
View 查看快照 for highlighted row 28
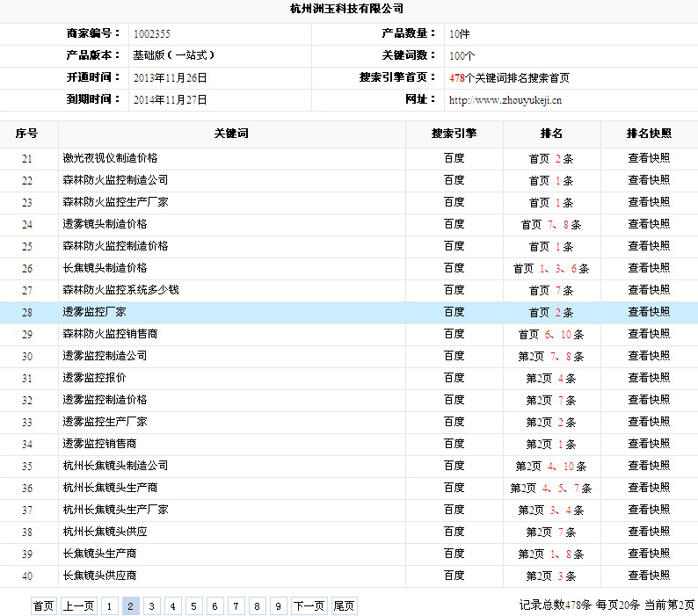(649, 312)
